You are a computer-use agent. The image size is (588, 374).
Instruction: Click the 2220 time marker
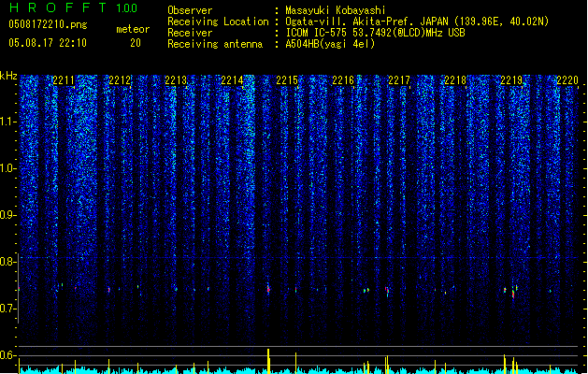tap(567, 80)
